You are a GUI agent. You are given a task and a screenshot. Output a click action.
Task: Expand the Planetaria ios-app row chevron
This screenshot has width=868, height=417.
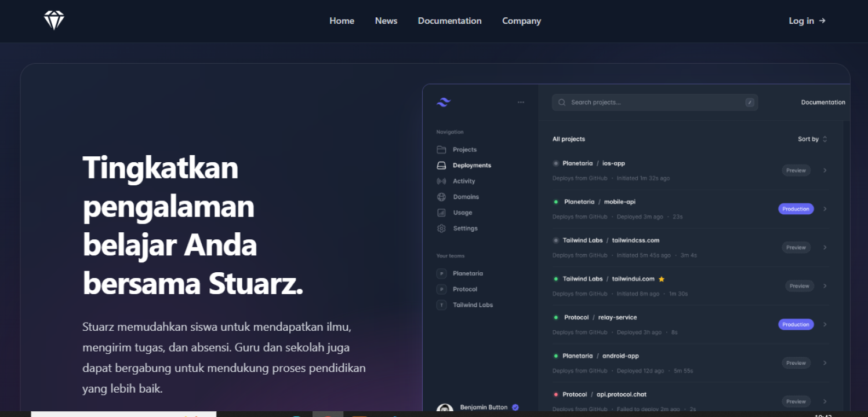point(825,170)
